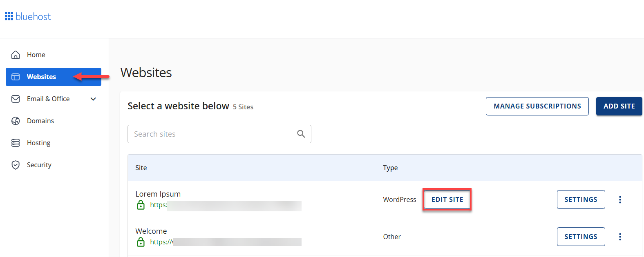Screen dimensions: 644x257
Task: Click the Select a website below heading
Action: pos(178,106)
